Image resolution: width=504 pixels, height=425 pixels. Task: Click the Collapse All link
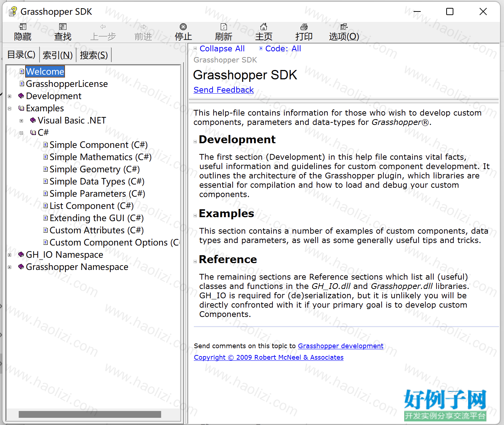point(222,48)
